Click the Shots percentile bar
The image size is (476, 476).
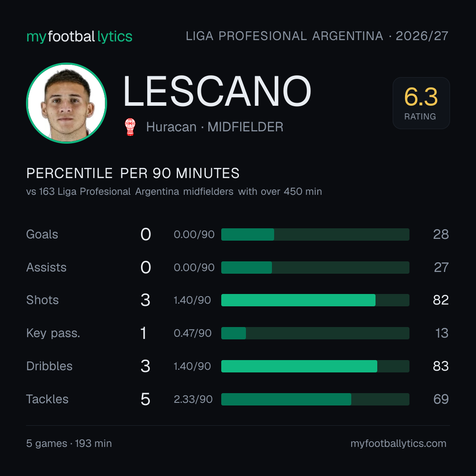pos(315,300)
